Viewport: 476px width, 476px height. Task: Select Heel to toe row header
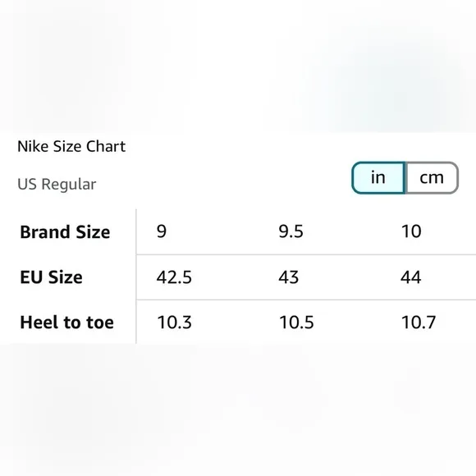(66, 322)
